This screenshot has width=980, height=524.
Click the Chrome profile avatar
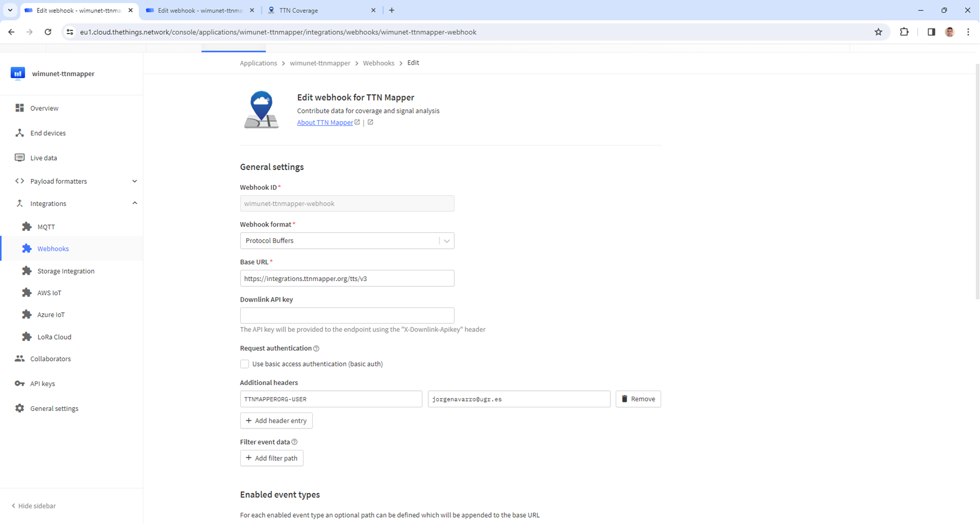point(950,32)
